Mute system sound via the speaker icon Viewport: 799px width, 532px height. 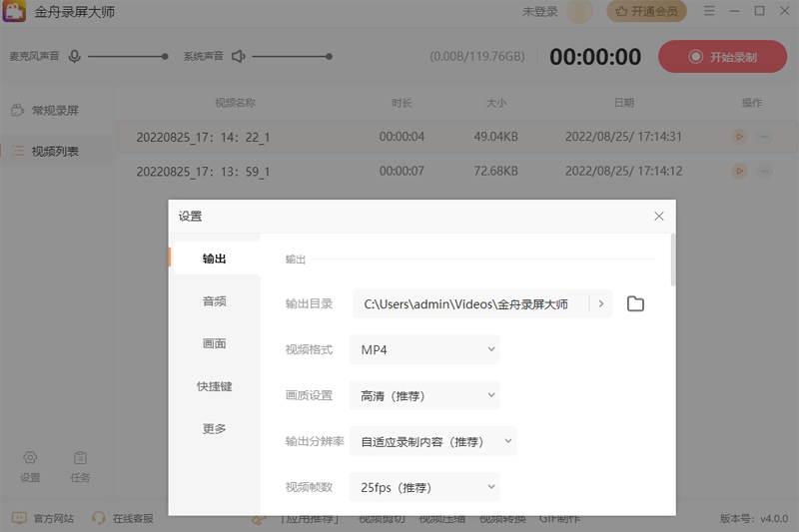238,57
